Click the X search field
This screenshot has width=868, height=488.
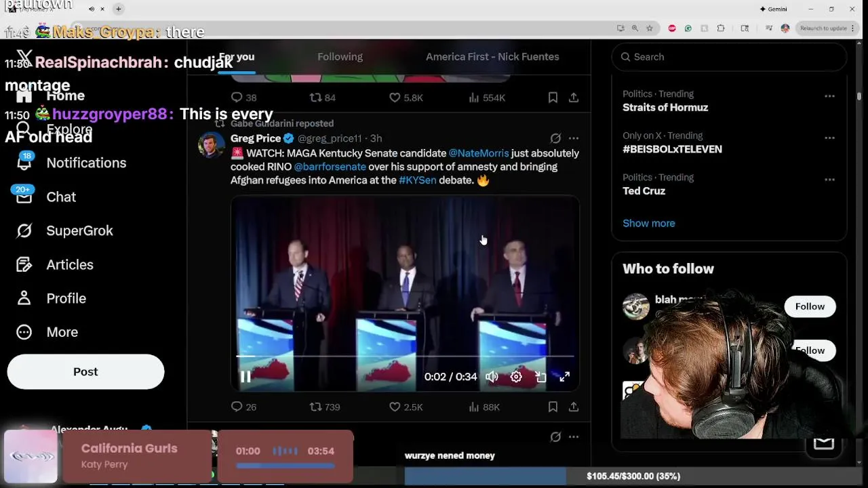coord(729,57)
